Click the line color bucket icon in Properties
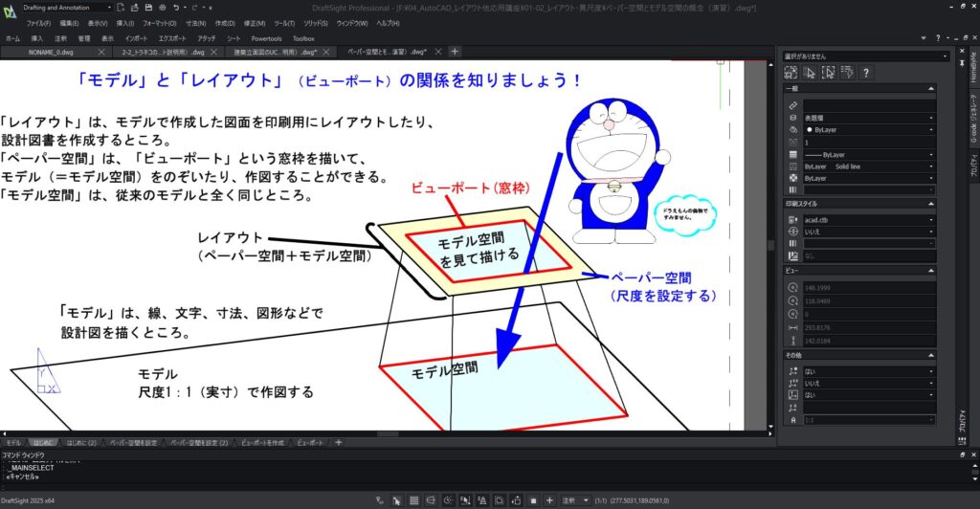Screen dimensions: 980x509 click(x=792, y=130)
